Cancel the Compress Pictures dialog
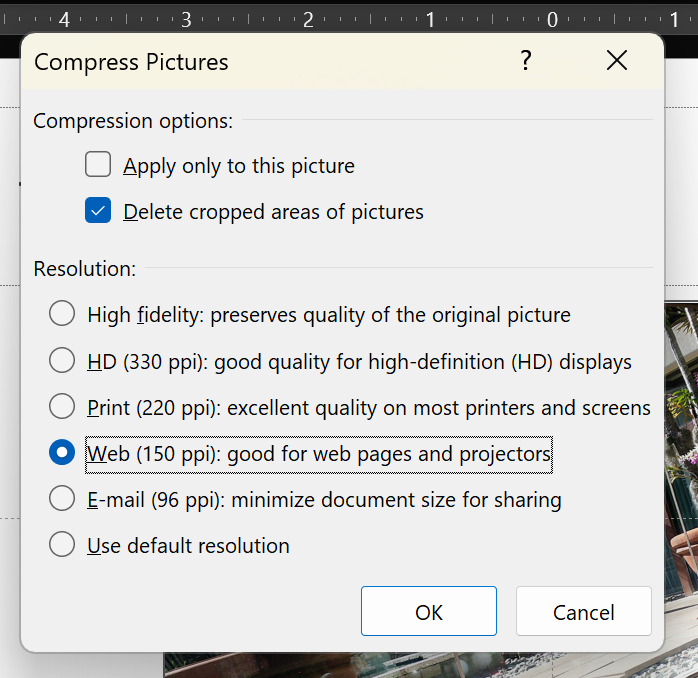698x678 pixels. [x=584, y=611]
